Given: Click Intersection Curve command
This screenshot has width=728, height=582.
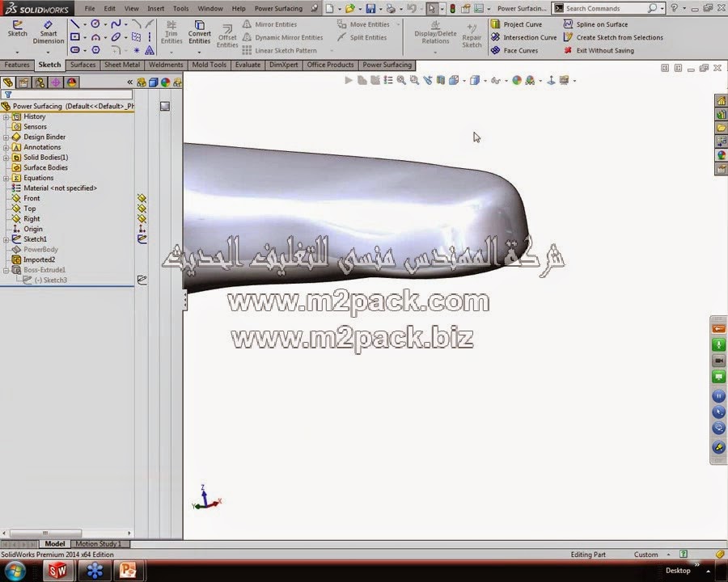Looking at the screenshot, I should tap(523, 37).
